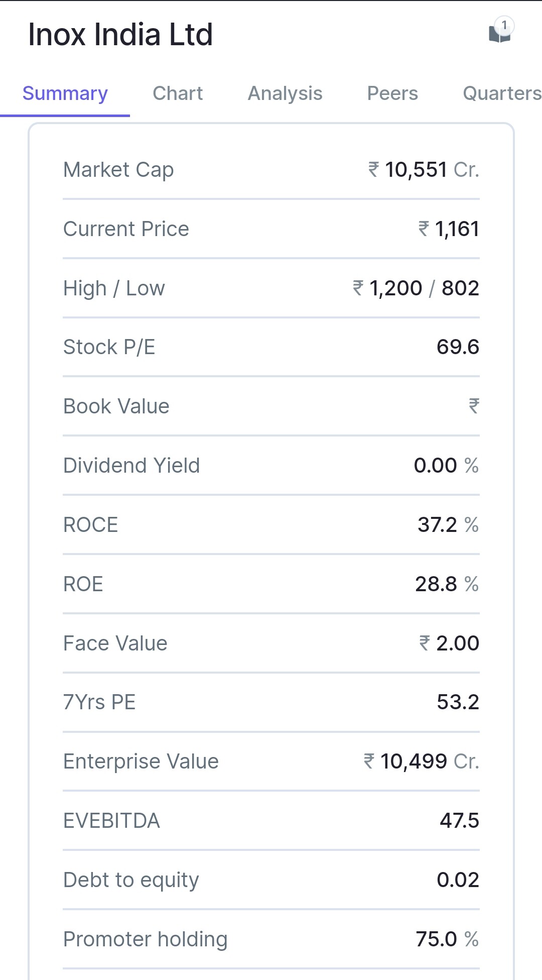
Task: Tap the Stock P/E value 69.6
Action: 458,347
